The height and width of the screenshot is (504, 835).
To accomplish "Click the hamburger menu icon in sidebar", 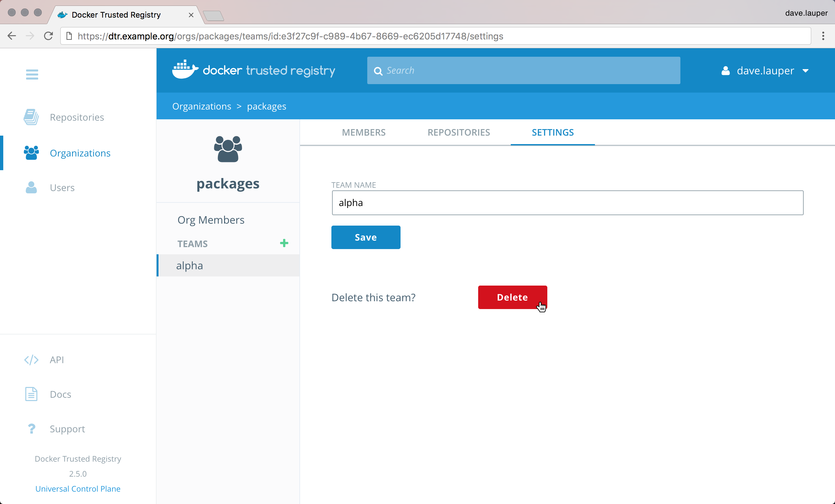I will pos(32,74).
